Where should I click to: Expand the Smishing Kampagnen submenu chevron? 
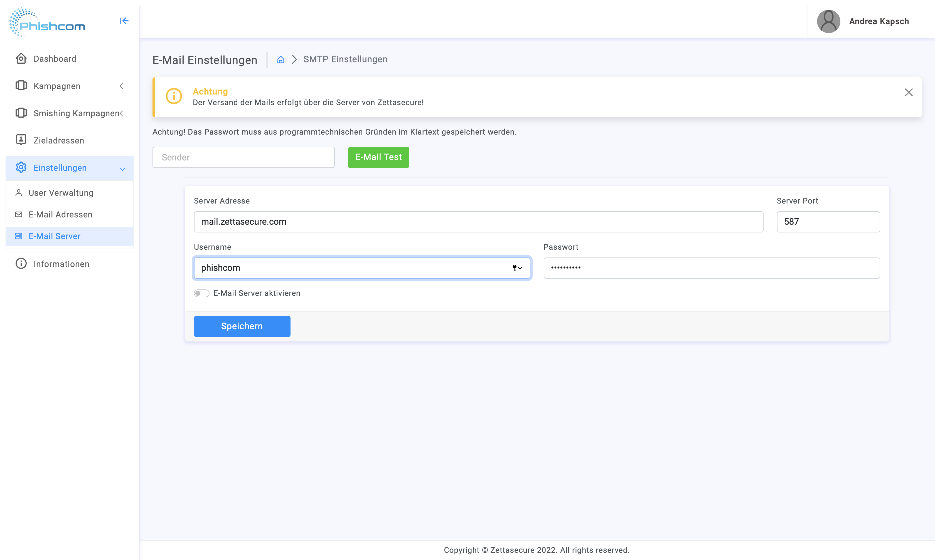pyautogui.click(x=121, y=113)
